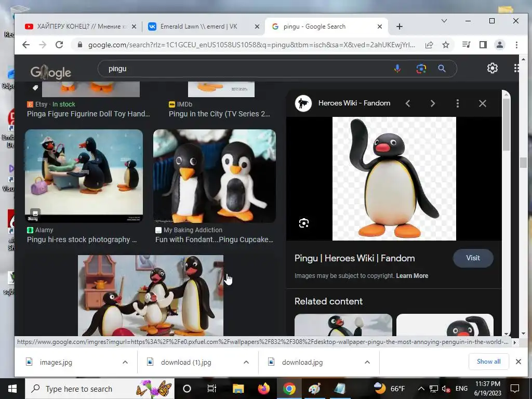Open the tab search dropdown

coord(444,21)
